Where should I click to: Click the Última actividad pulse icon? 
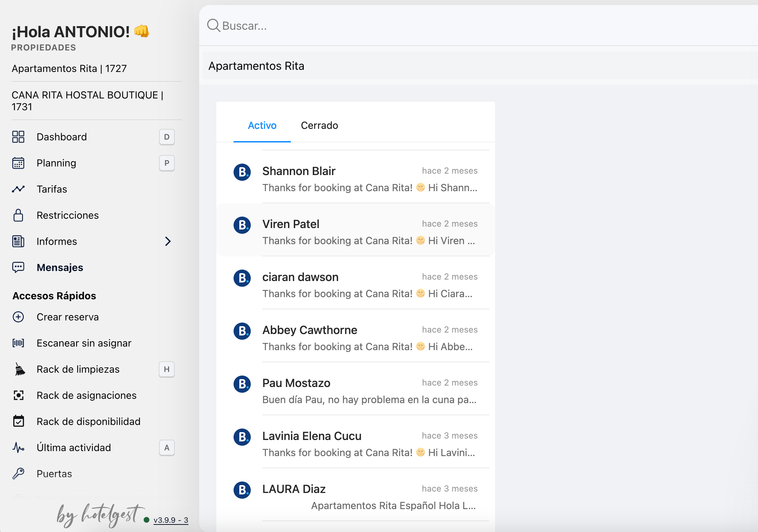point(18,448)
